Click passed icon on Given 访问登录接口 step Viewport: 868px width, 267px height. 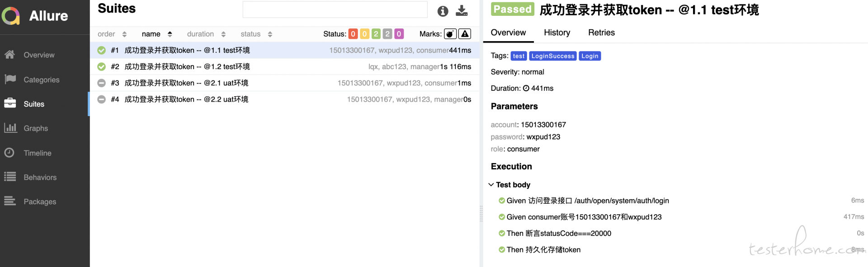[x=502, y=201]
